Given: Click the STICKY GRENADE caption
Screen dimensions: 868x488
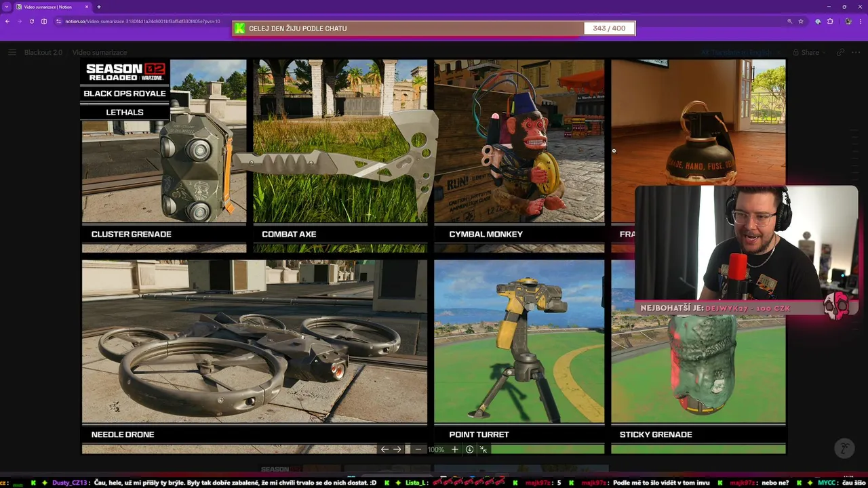Looking at the screenshot, I should 656,435.
